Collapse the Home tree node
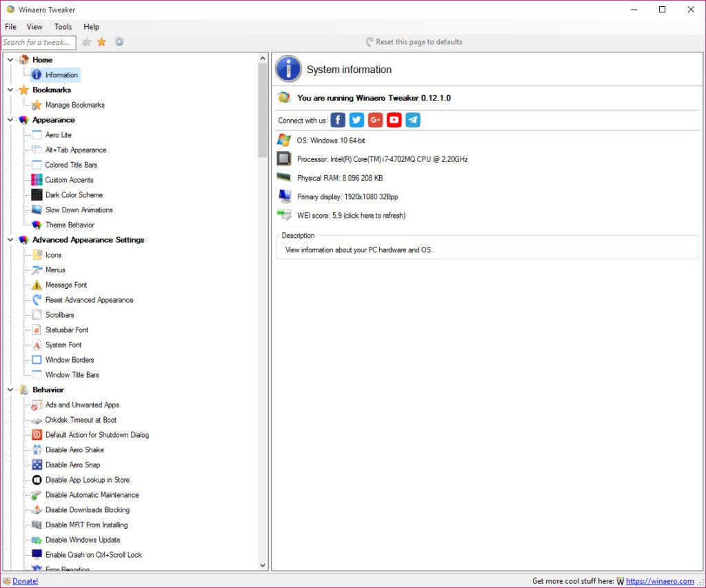The image size is (706, 588). coord(10,60)
